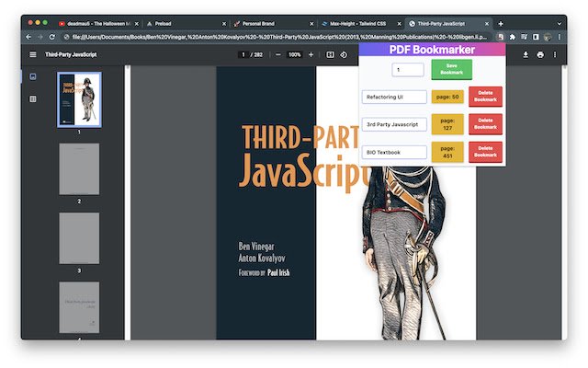Toggle the PDF sidebar menu icon
This screenshot has height=368, width=588.
33,54
